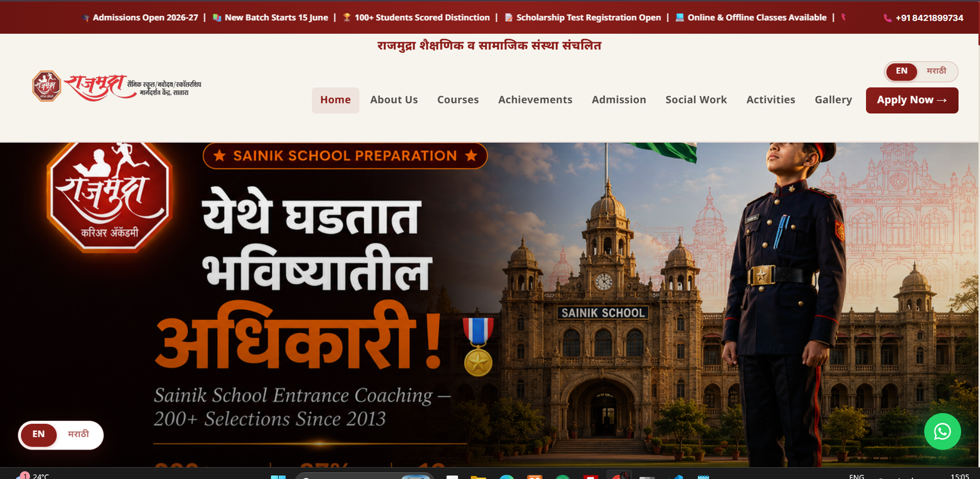Select EN in the header language toggle
980x479 pixels.
point(902,71)
